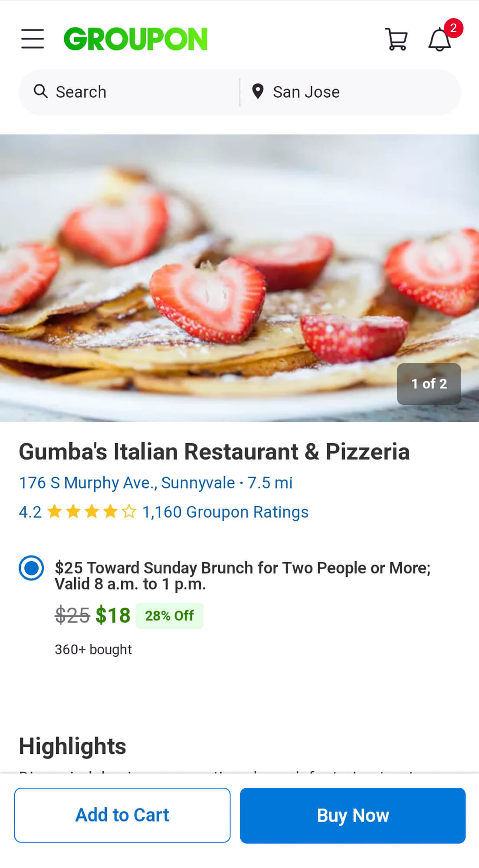Select the $25 Sunday Brunch option radio
This screenshot has height=868, width=479.
coord(31,568)
